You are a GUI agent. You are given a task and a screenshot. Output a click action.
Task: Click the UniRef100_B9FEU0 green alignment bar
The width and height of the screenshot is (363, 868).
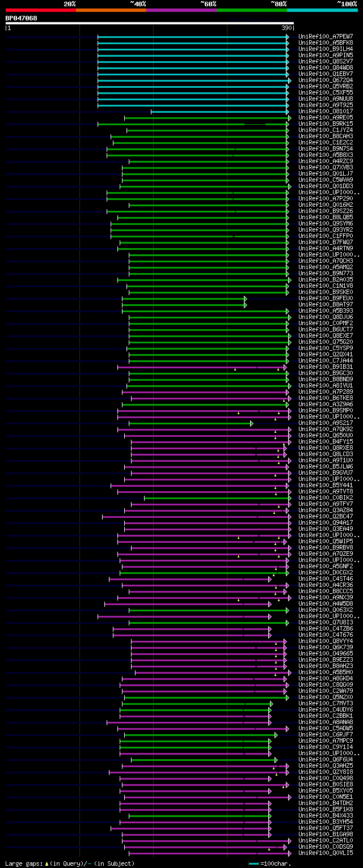[x=184, y=298]
